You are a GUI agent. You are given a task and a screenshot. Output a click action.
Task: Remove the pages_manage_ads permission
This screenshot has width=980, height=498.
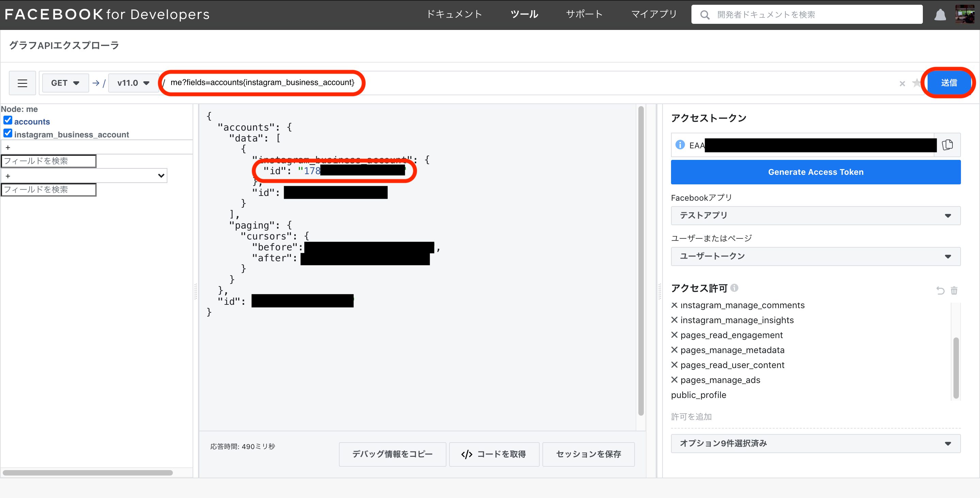pos(674,380)
